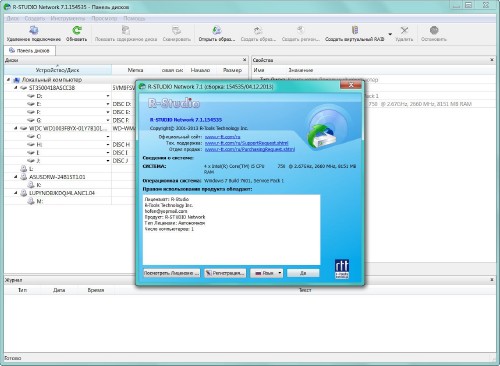Collapse the Локальный компьютер tree node
Screen dimensions: 500x366
click(8, 80)
